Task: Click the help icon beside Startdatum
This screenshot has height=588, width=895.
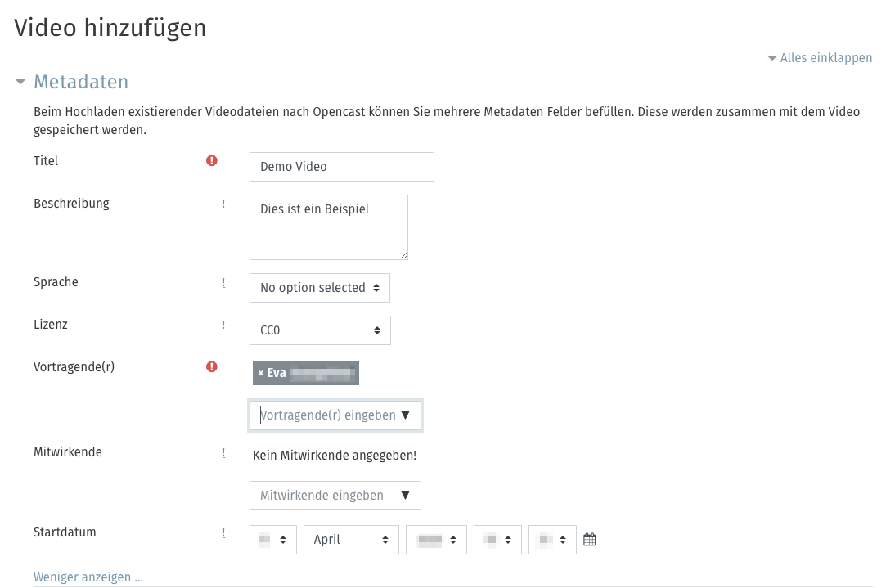Action: [223, 532]
